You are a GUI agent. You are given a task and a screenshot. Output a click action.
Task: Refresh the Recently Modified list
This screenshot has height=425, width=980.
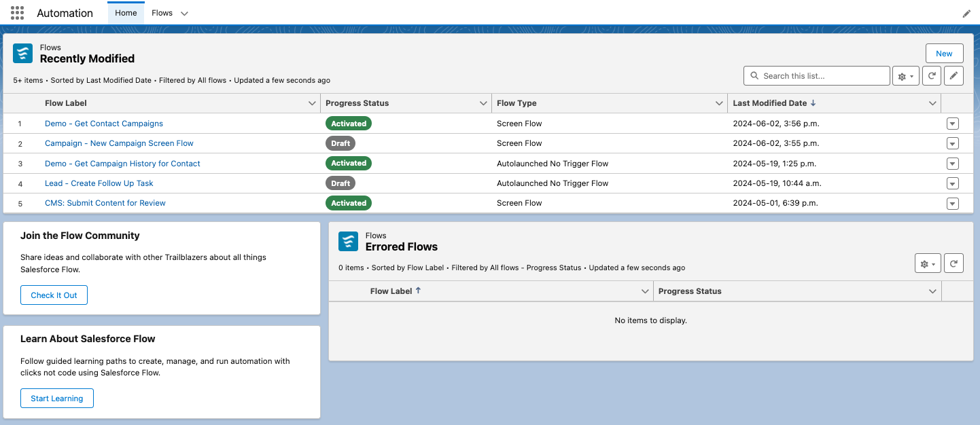932,76
